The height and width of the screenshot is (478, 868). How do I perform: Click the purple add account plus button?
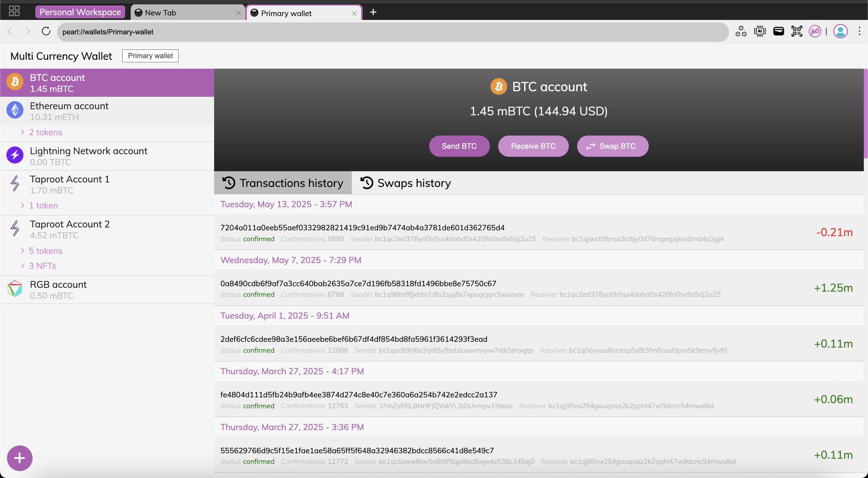[20, 458]
